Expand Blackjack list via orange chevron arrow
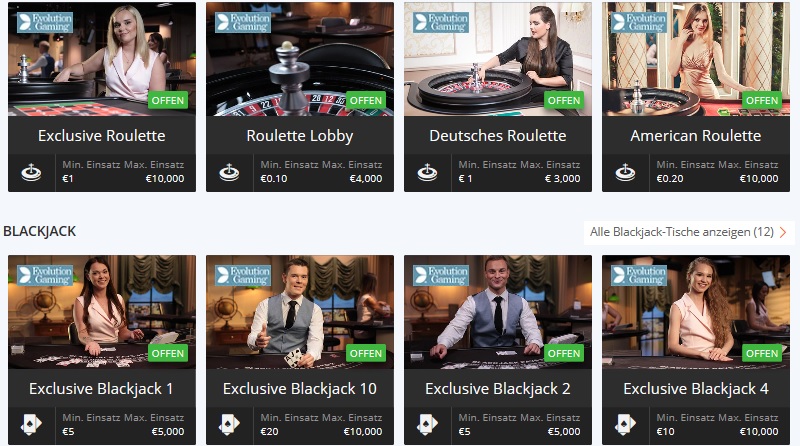800x446 pixels. click(x=783, y=232)
